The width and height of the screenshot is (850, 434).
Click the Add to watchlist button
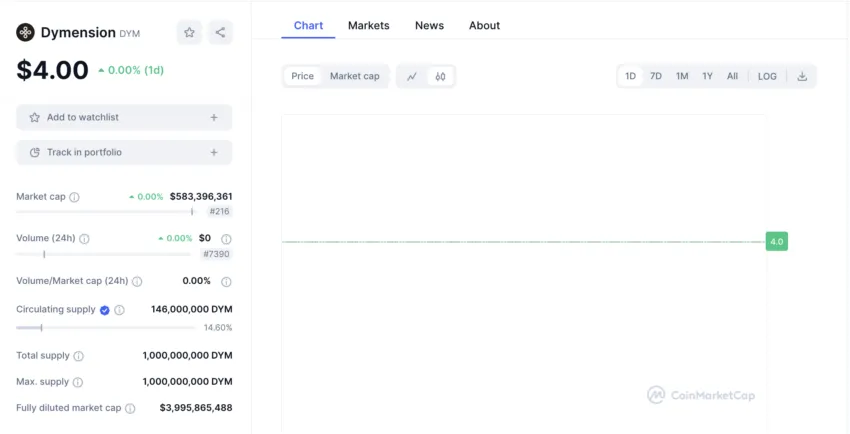point(124,118)
